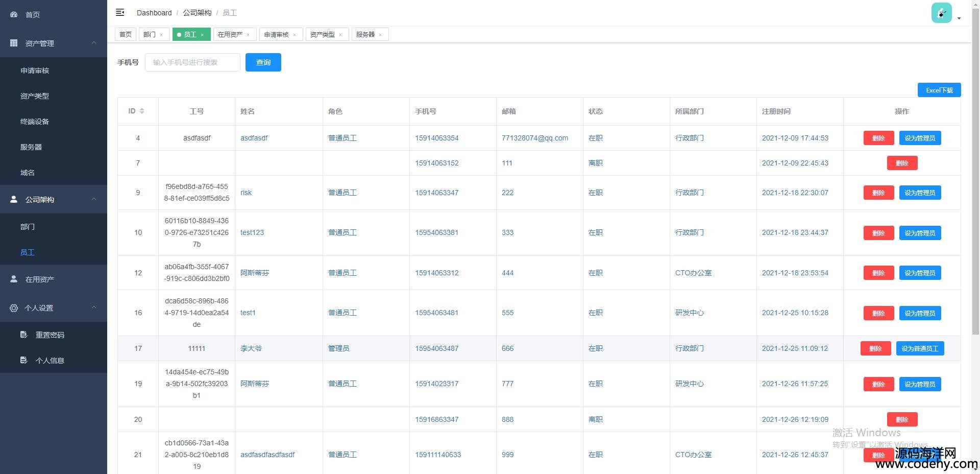The image size is (980, 474).
Task: Click the 在用资产 person icon
Action: point(14,279)
